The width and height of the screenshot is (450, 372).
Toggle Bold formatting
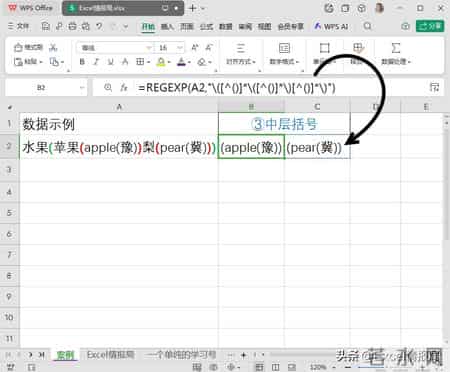coord(82,62)
